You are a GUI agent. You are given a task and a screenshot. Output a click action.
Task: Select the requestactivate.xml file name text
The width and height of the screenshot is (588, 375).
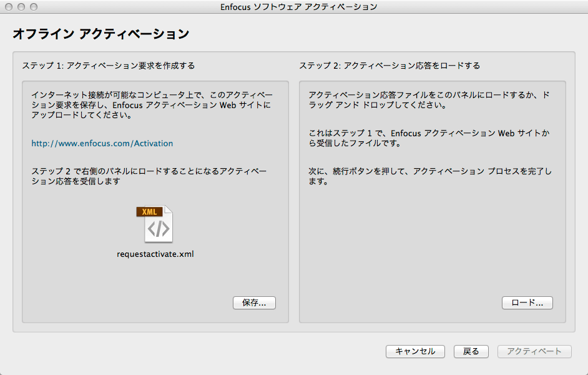[x=155, y=254]
